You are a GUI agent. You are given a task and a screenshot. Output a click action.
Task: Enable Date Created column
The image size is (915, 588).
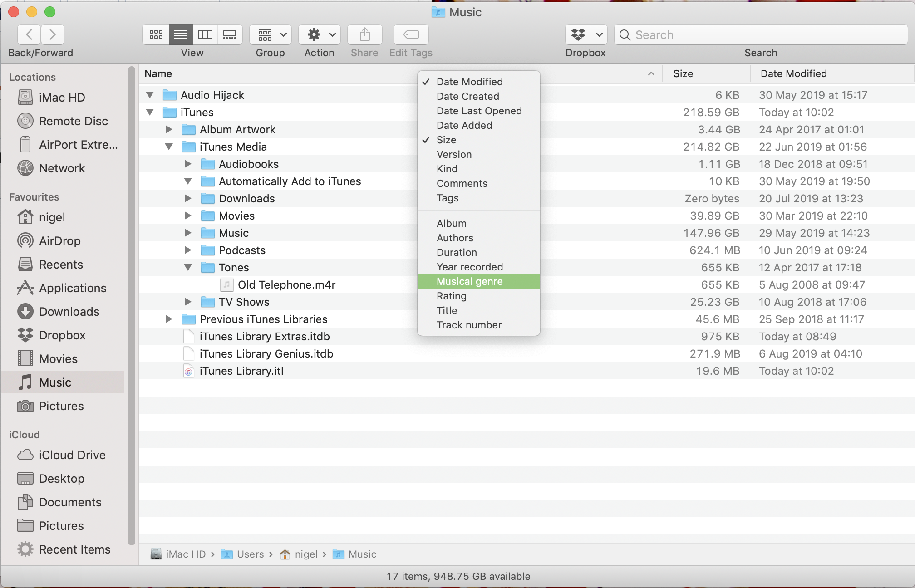pyautogui.click(x=478, y=96)
